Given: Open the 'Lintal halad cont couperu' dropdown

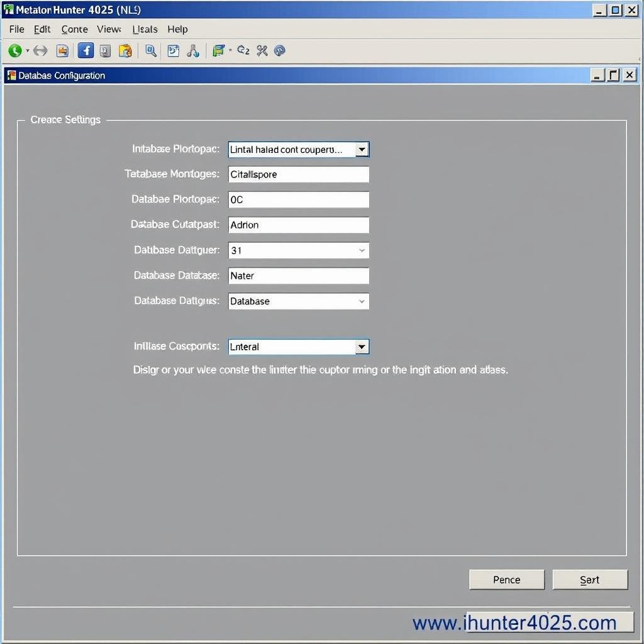Looking at the screenshot, I should point(362,150).
